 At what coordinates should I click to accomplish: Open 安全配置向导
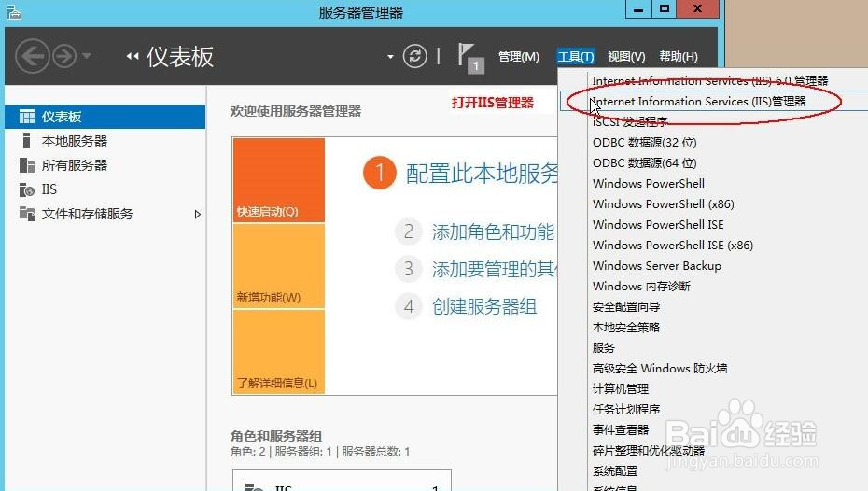coord(626,307)
